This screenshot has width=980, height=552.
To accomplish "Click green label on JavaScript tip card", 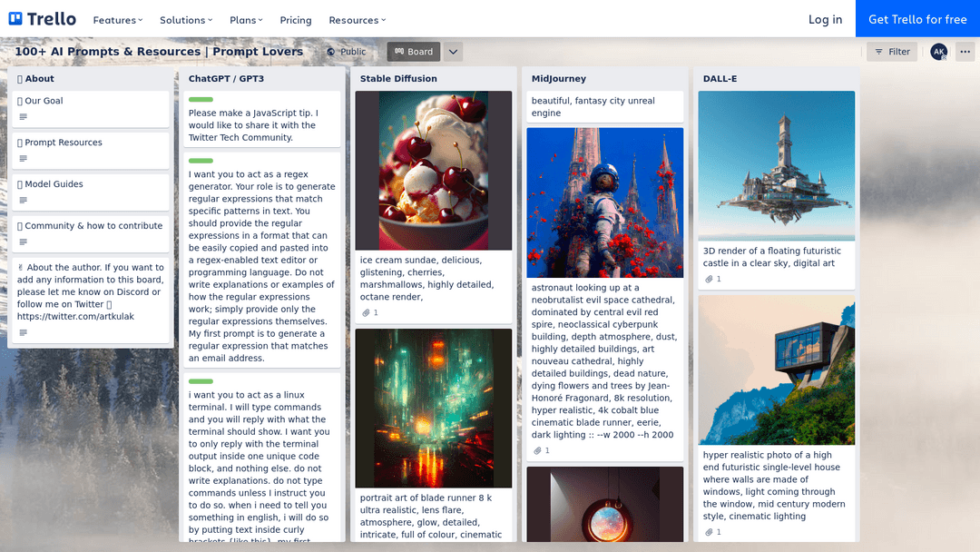I will [x=201, y=99].
